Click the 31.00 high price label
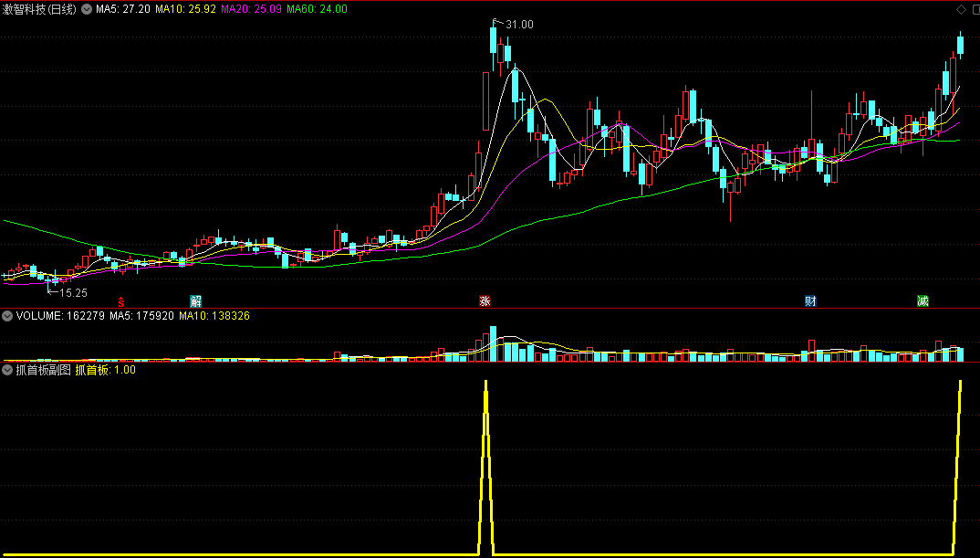The image size is (980, 558). [x=519, y=25]
